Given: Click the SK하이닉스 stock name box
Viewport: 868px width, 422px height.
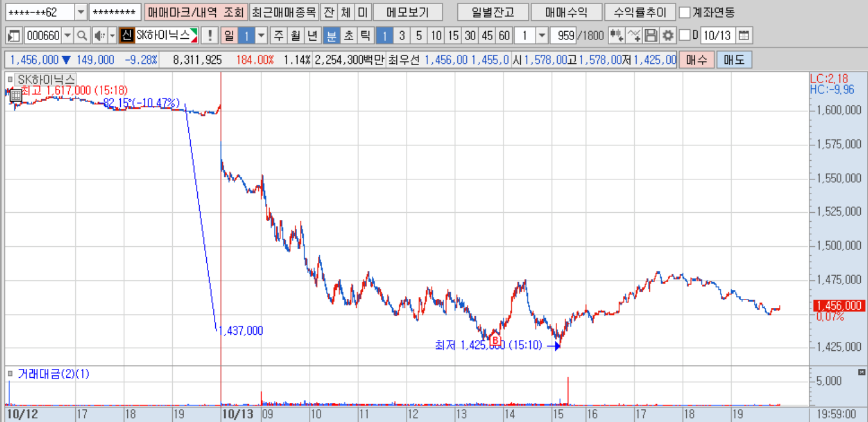Looking at the screenshot, I should point(167,36).
